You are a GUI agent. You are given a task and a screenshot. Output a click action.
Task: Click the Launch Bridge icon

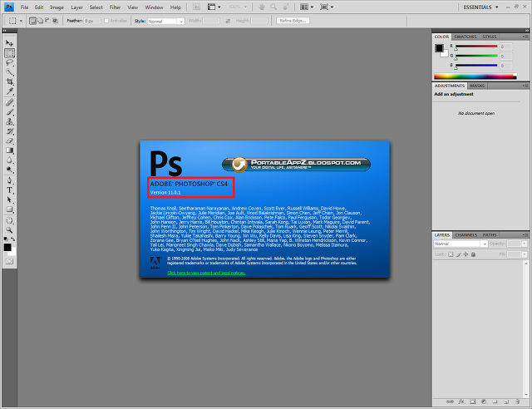coord(196,7)
